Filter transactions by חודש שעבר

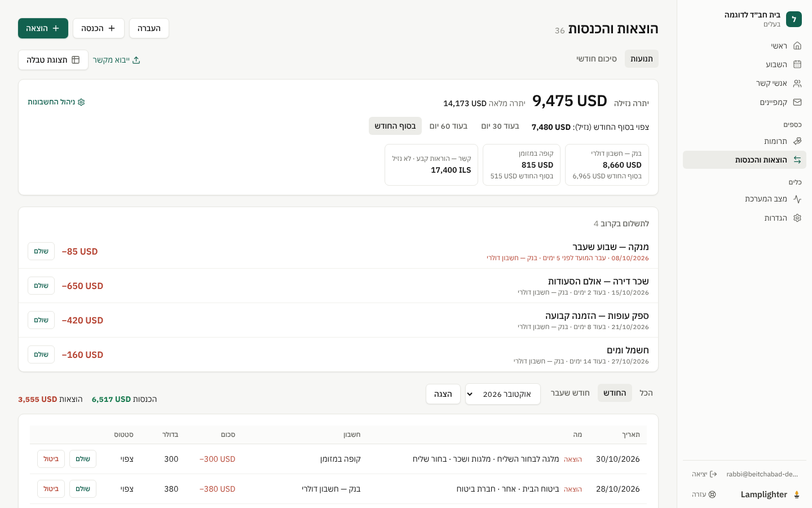(570, 393)
